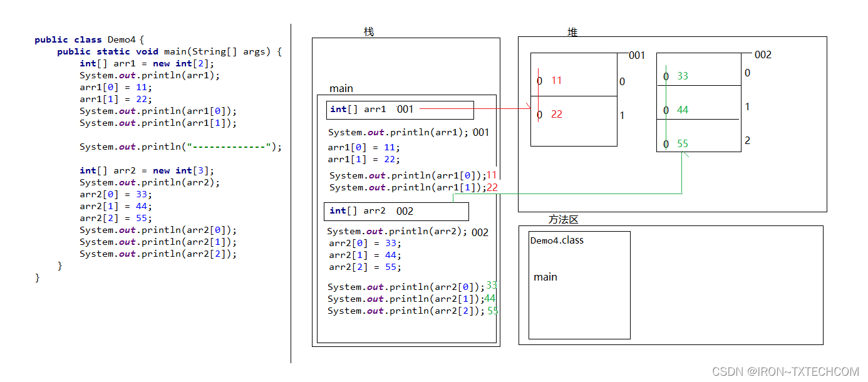The width and height of the screenshot is (868, 382).
Task: Click 'println(arr2[0]);' in the left code listing
Action: pyautogui.click(x=158, y=230)
